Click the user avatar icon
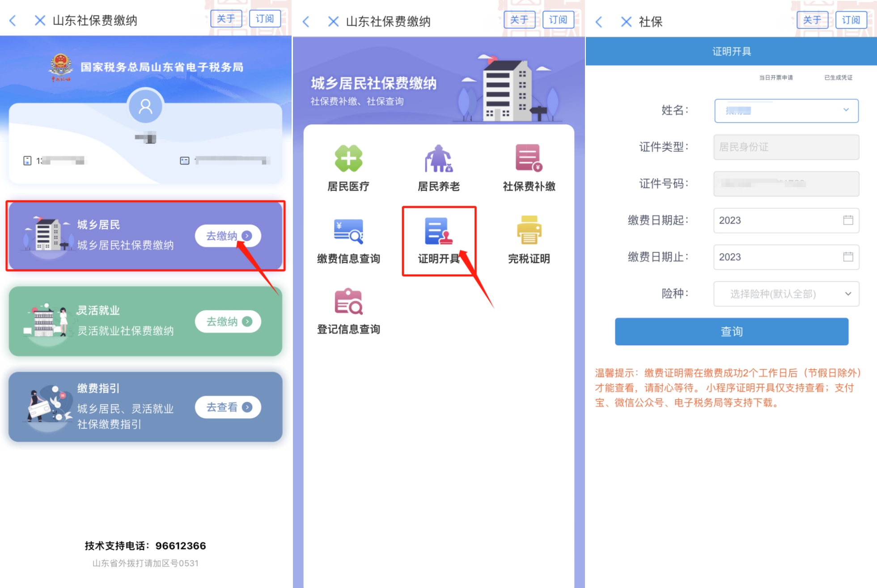 [145, 106]
